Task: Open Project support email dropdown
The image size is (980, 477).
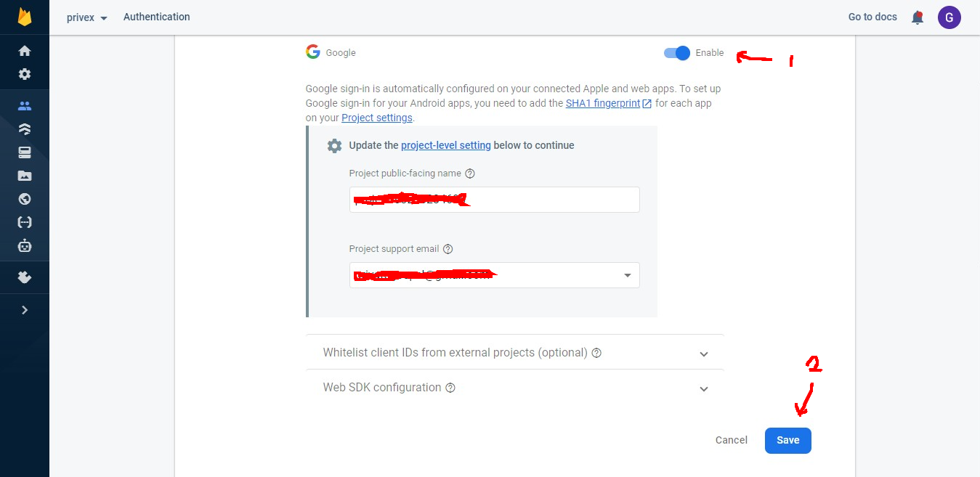Action: (628, 276)
